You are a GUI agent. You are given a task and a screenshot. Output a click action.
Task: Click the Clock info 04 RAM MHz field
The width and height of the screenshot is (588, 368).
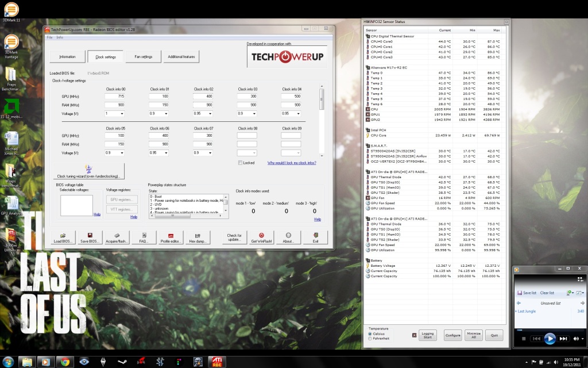[291, 105]
